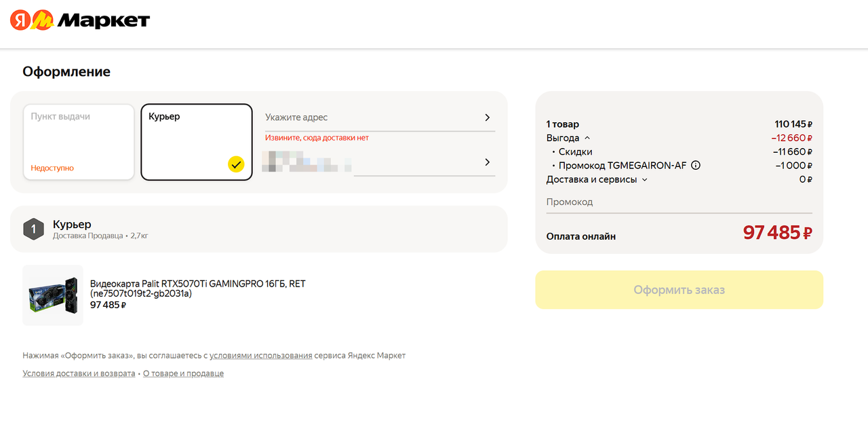Click the yellow checkmark on Курьер
The width and height of the screenshot is (868, 425).
(x=236, y=164)
